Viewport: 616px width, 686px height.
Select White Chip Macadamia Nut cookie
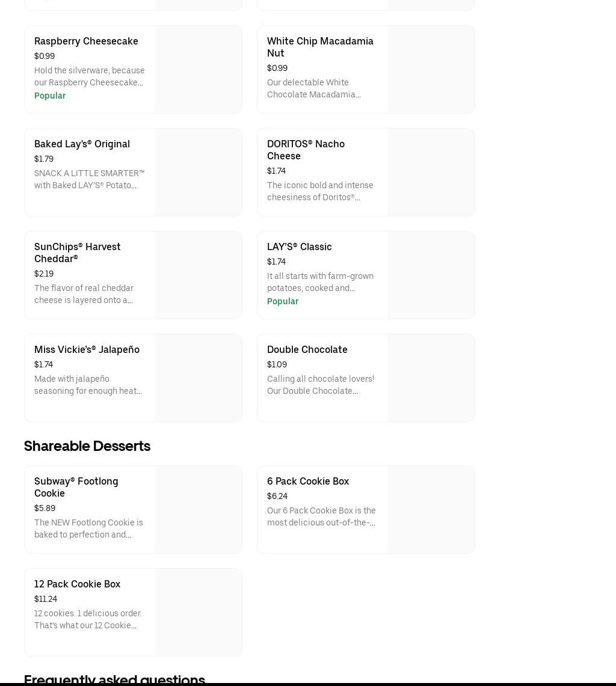pos(319,47)
